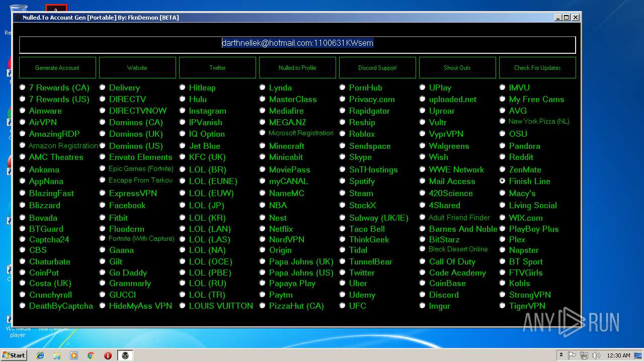Choose the Instagram radio option
Image resolution: width=644 pixels, height=362 pixels.
182,111
